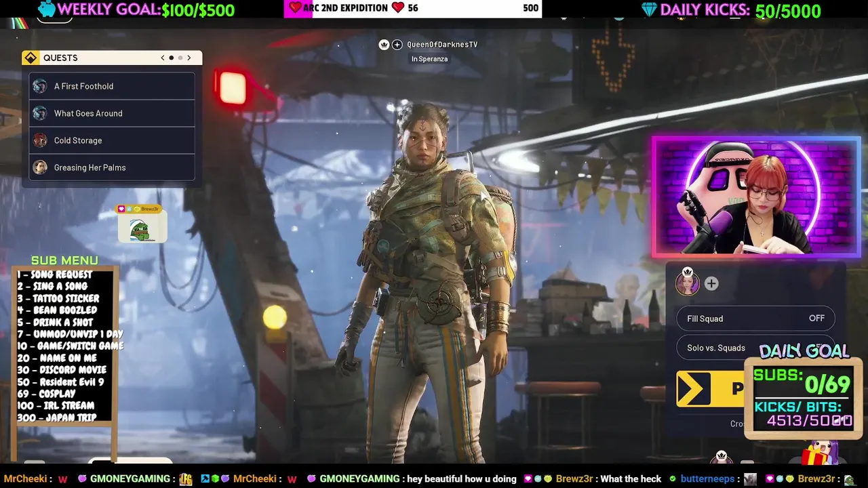
Task: Click the gift box character icon
Action: (x=820, y=453)
